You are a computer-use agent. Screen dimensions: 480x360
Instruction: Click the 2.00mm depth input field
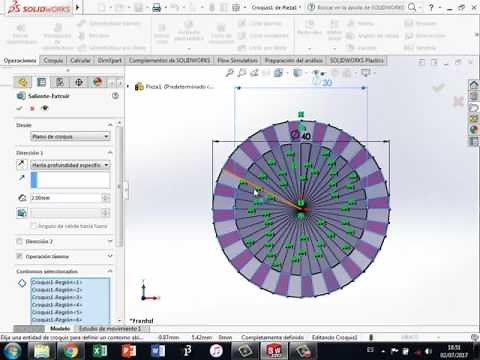pyautogui.click(x=66, y=198)
